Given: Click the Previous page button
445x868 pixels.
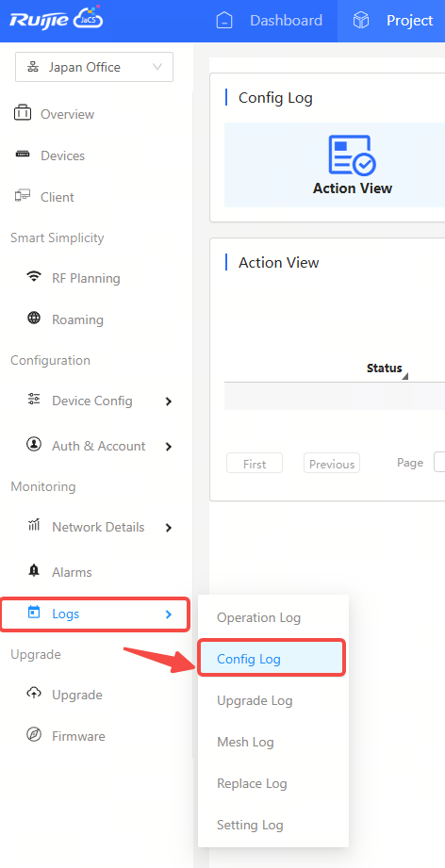Looking at the screenshot, I should (x=332, y=464).
